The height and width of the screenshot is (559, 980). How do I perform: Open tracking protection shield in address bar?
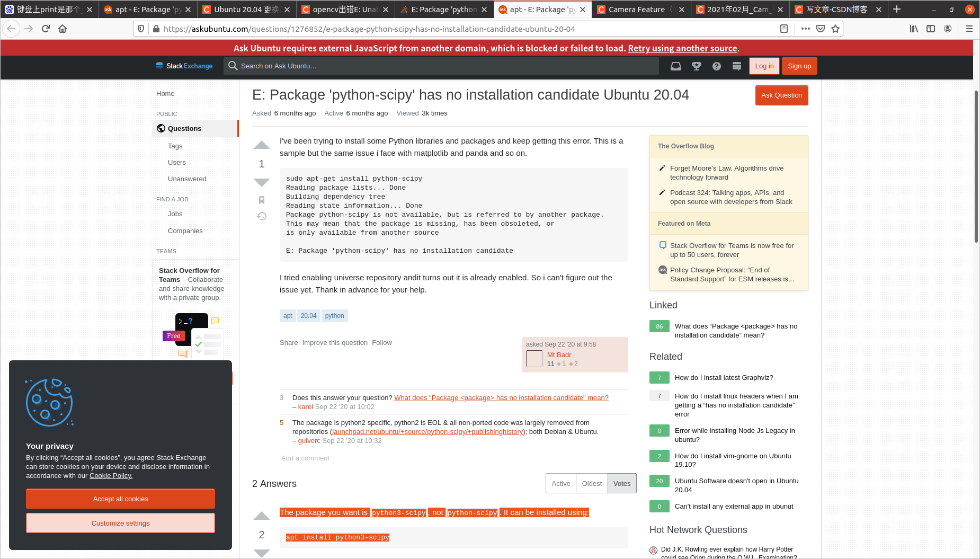point(141,29)
